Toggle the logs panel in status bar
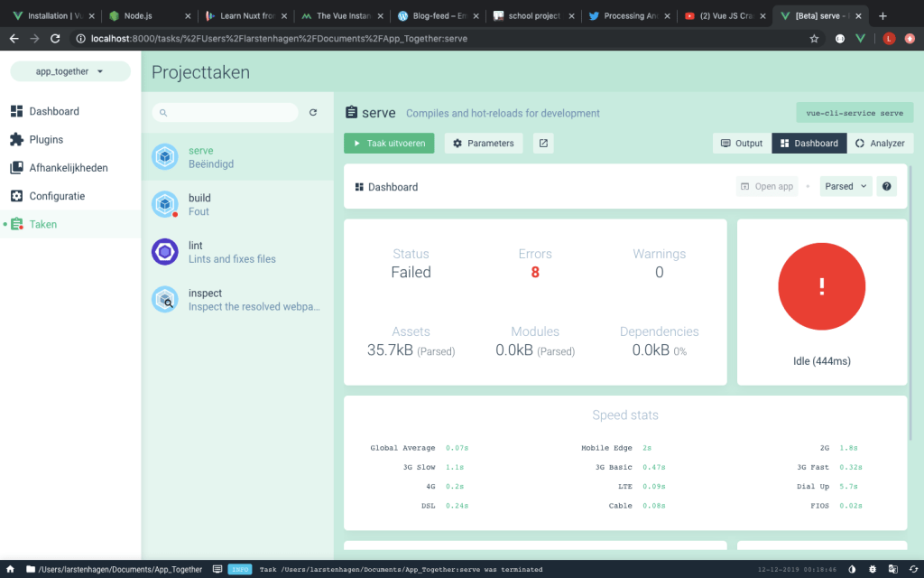The width and height of the screenshot is (924, 578). click(217, 570)
